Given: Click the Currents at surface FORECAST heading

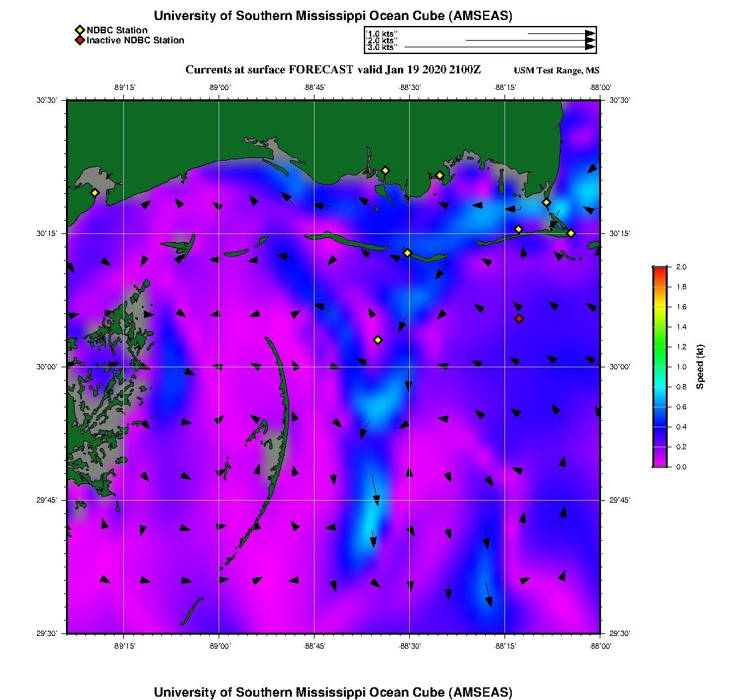Looking at the screenshot, I should pos(333,70).
